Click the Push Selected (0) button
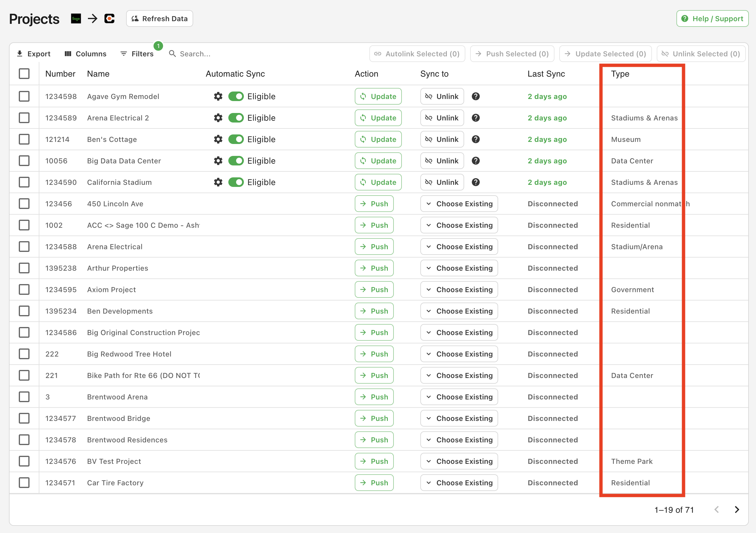This screenshot has width=756, height=533. 512,54
